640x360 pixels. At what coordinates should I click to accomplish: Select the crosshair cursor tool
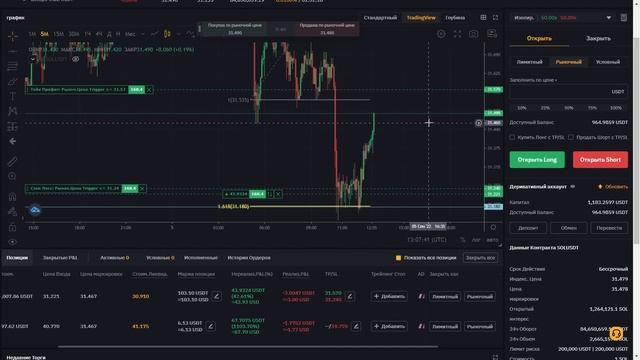click(13, 36)
